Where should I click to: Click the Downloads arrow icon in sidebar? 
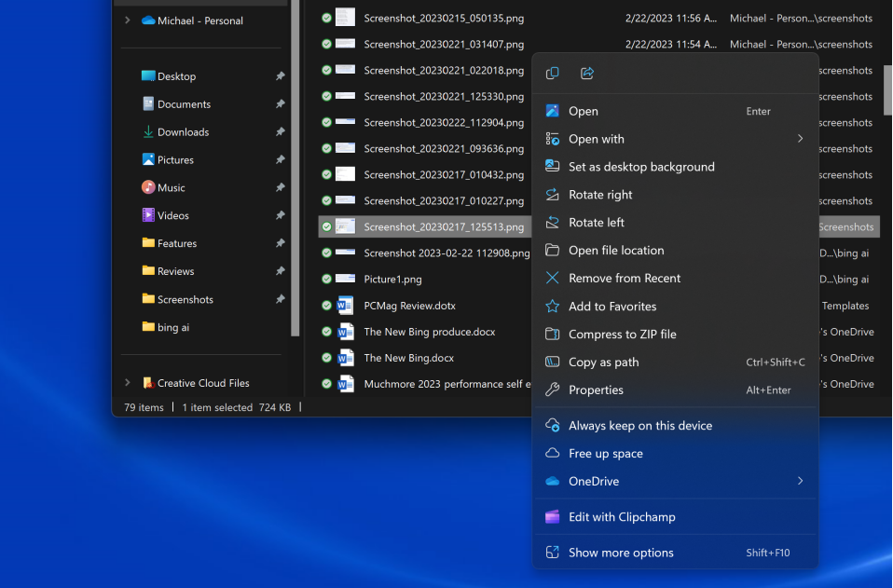point(148,131)
